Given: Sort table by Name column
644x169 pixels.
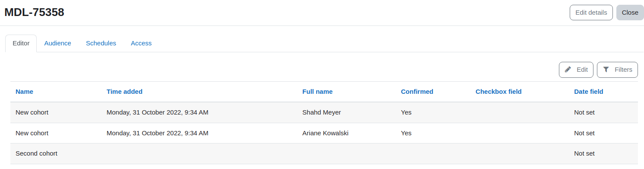Looking at the screenshot, I should [24, 92].
